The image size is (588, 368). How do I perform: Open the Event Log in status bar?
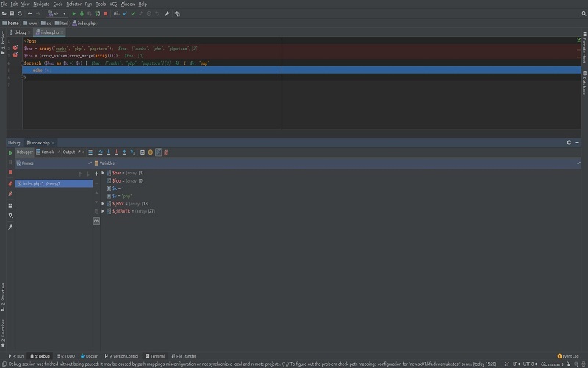coord(570,356)
